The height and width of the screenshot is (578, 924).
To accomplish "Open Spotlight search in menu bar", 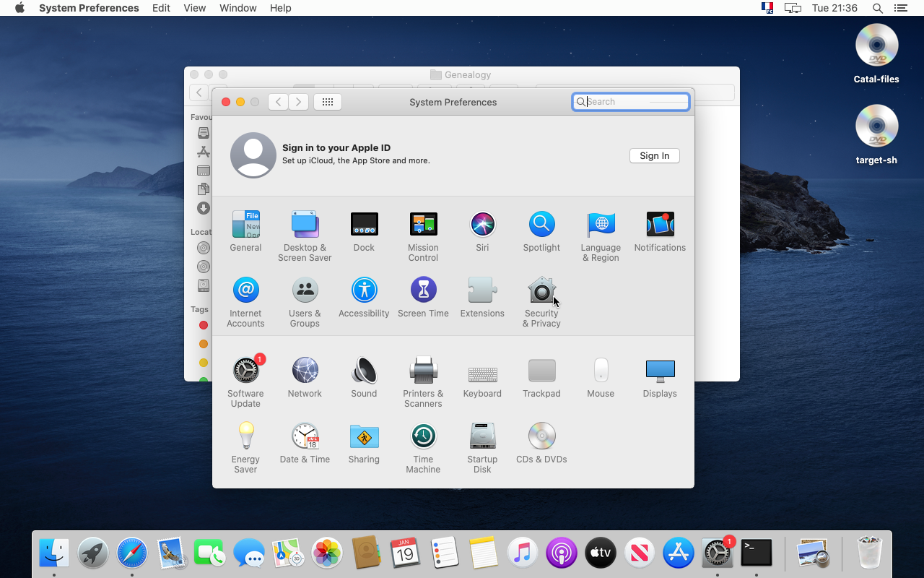I will pyautogui.click(x=878, y=8).
